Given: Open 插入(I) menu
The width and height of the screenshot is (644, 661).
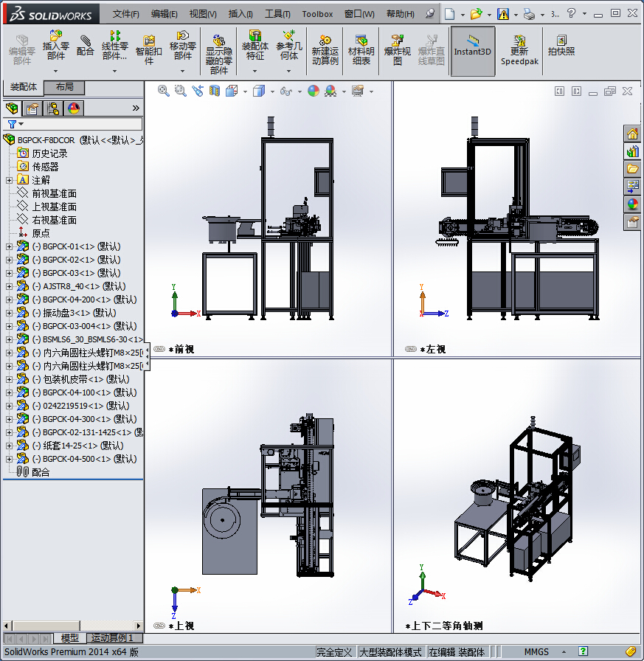Looking at the screenshot, I should tap(240, 14).
